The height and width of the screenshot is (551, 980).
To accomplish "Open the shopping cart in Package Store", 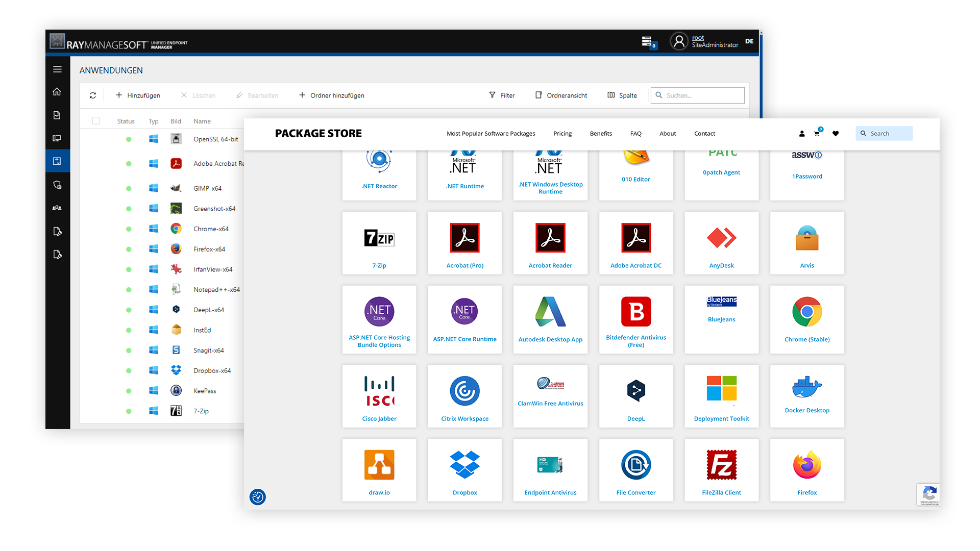I will pos(817,133).
